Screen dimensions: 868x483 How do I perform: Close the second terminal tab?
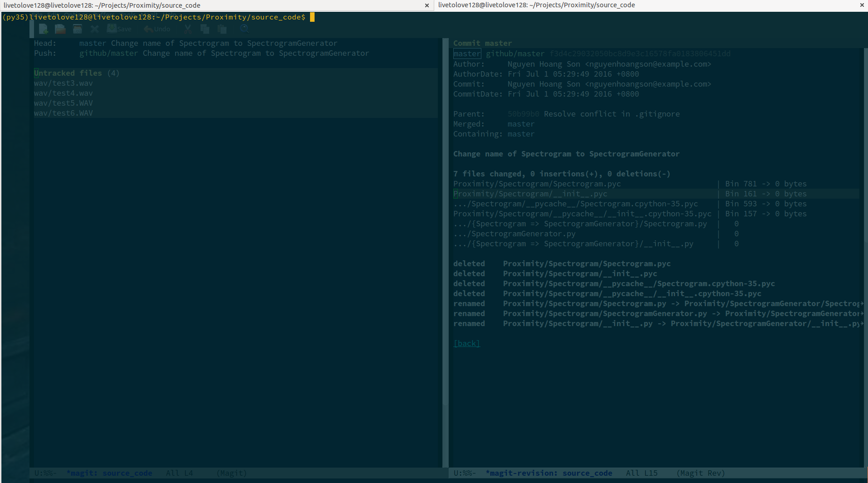pyautogui.click(x=862, y=5)
